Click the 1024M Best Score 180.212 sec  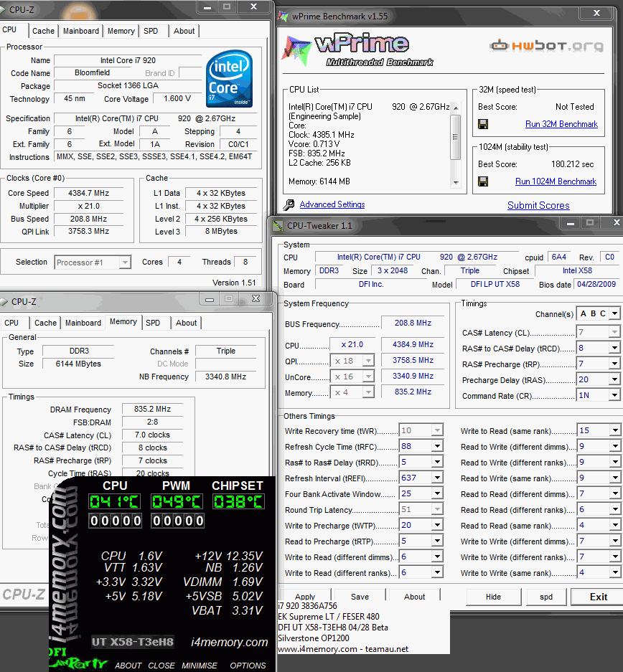pos(573,164)
